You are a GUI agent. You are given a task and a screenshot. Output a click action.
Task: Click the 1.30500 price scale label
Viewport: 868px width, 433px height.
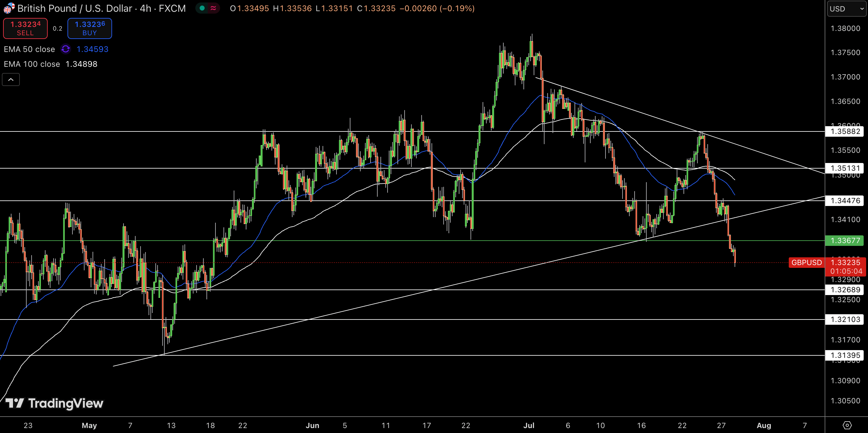point(845,401)
